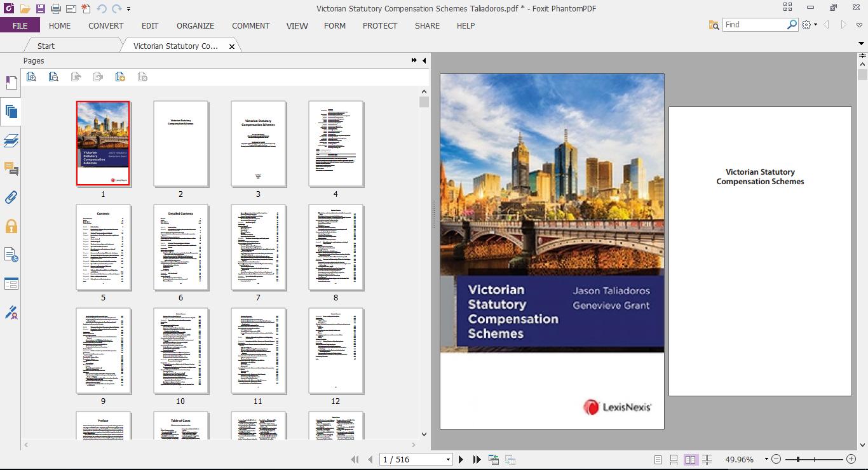Image resolution: width=868 pixels, height=470 pixels.
Task: Open the Bookmarks panel in sidebar
Action: 11,83
